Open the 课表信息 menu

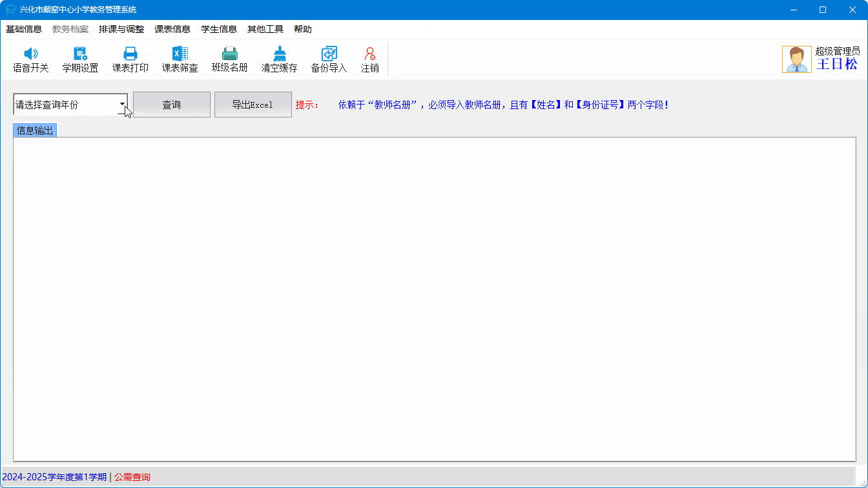point(172,29)
